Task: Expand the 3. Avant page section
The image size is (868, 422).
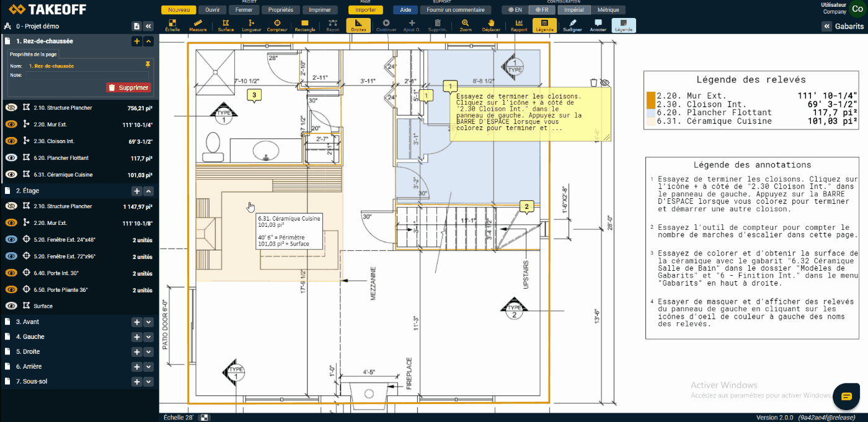Action: [x=148, y=322]
